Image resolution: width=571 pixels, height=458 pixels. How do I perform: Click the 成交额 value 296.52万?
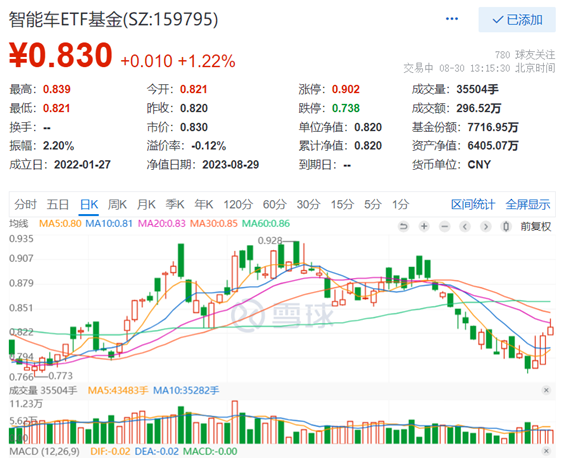tap(479, 108)
